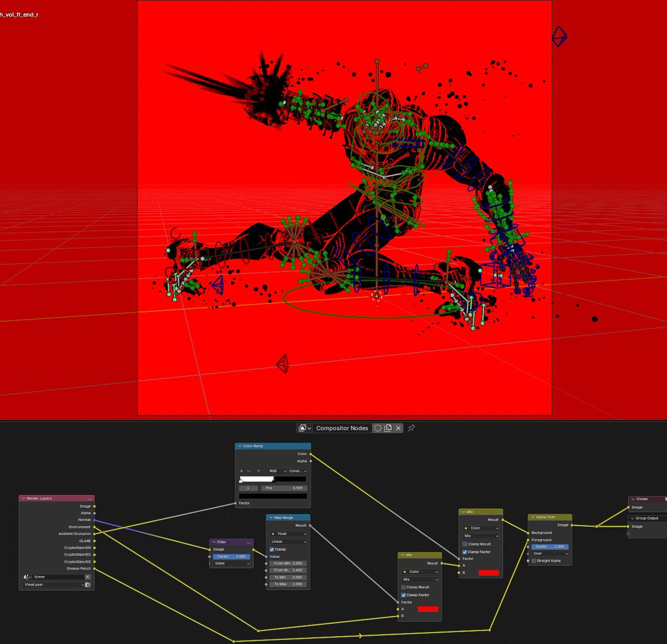Screen dimensions: 667x644
Task: Click the Color Ramp Factor input socket
Action: click(236, 503)
